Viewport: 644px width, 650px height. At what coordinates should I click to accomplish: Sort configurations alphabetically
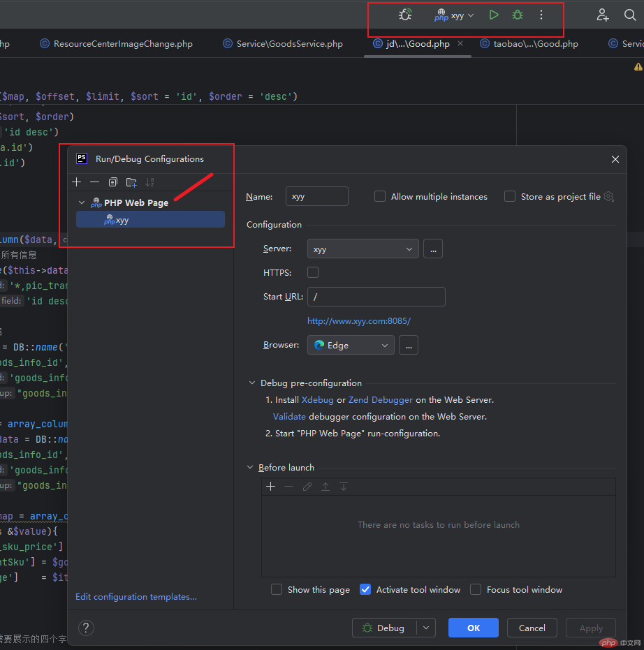point(149,182)
